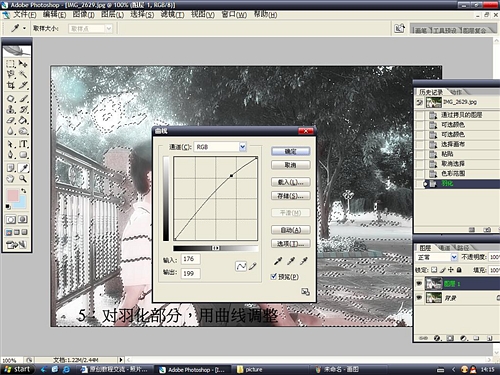500x375 pixels.
Task: Click the 输出 value field 199
Action: [190, 273]
